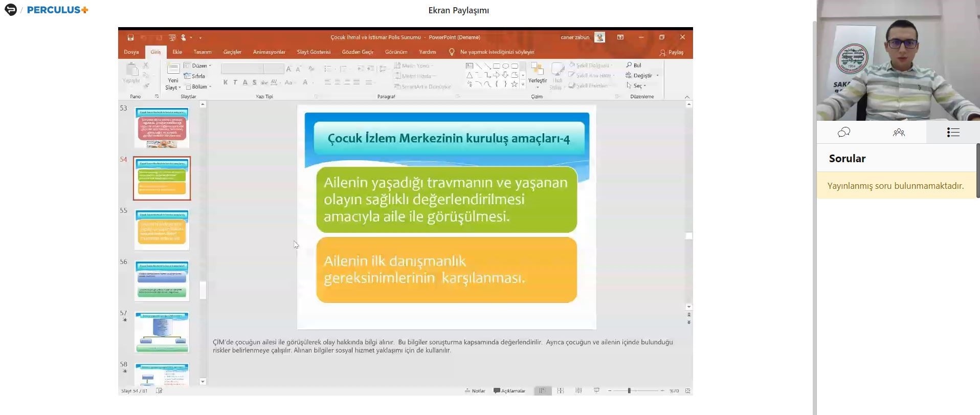Click the Sıfırla reset button

tap(195, 76)
